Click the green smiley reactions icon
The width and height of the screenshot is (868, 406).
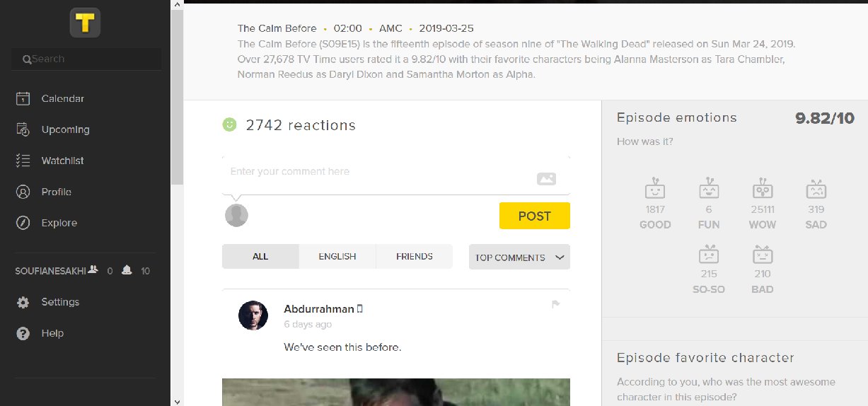(229, 124)
